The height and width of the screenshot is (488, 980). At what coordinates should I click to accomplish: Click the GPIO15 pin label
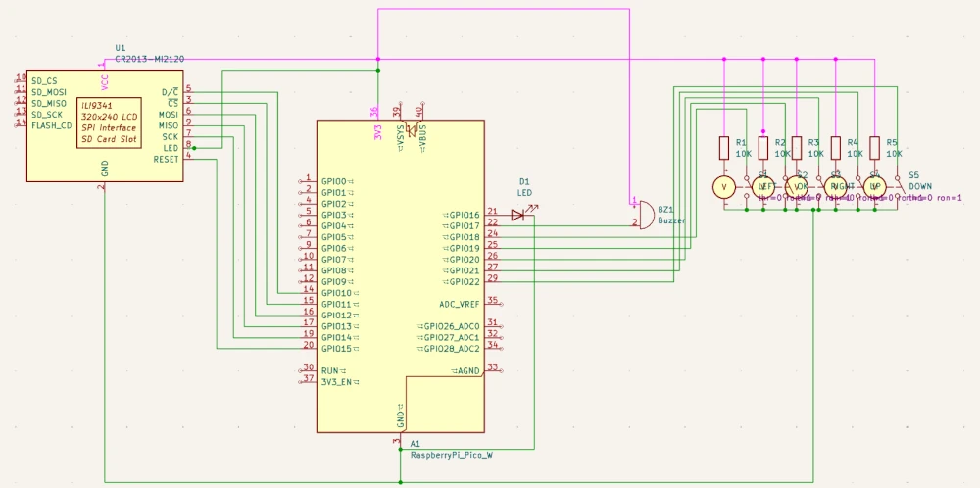336,349
